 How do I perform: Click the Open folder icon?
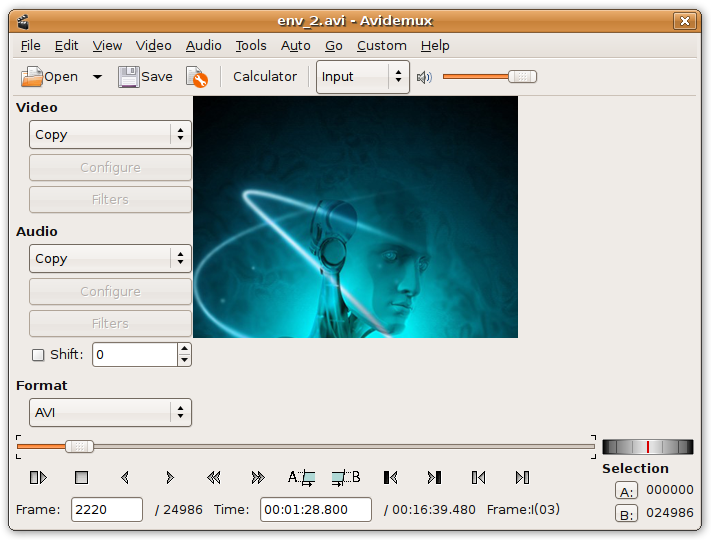pyautogui.click(x=32, y=77)
